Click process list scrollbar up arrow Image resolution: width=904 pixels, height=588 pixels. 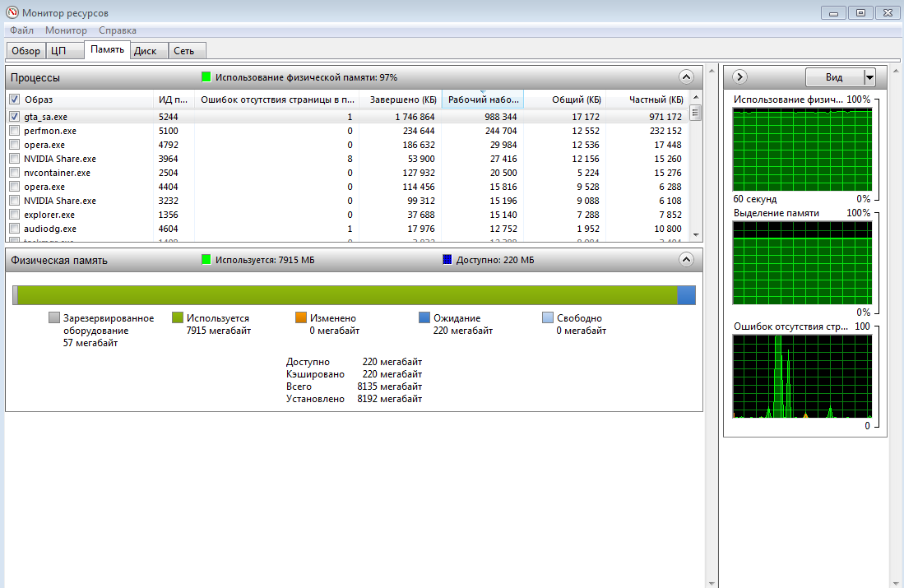(695, 97)
